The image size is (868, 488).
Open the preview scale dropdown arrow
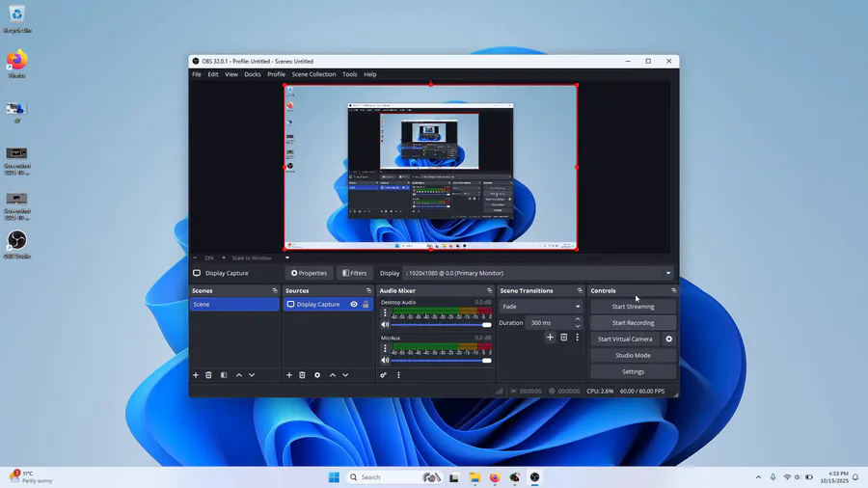[286, 258]
